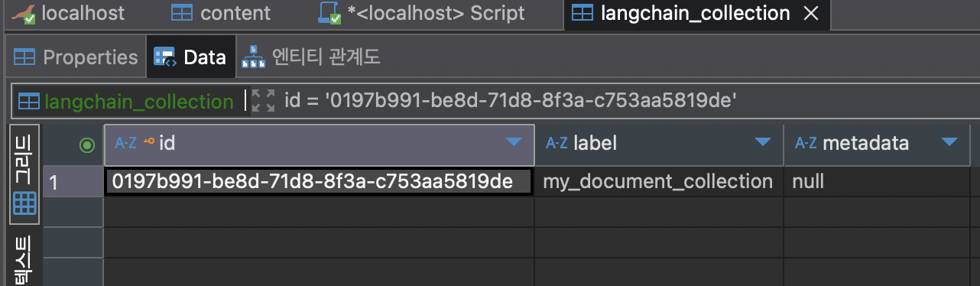Toggle the green record mode circle icon
The image size is (980, 286).
tap(88, 145)
